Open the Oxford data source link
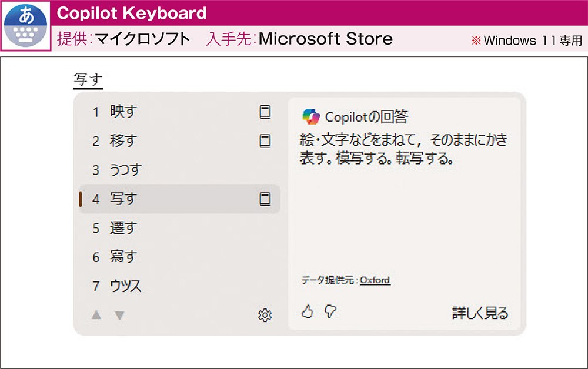The width and height of the screenshot is (588, 369). tap(375, 280)
